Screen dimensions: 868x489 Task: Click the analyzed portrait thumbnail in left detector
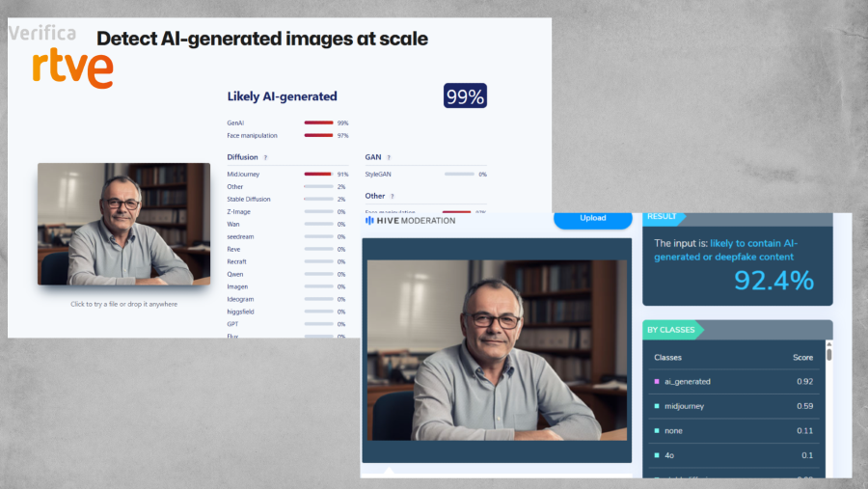pyautogui.click(x=124, y=224)
